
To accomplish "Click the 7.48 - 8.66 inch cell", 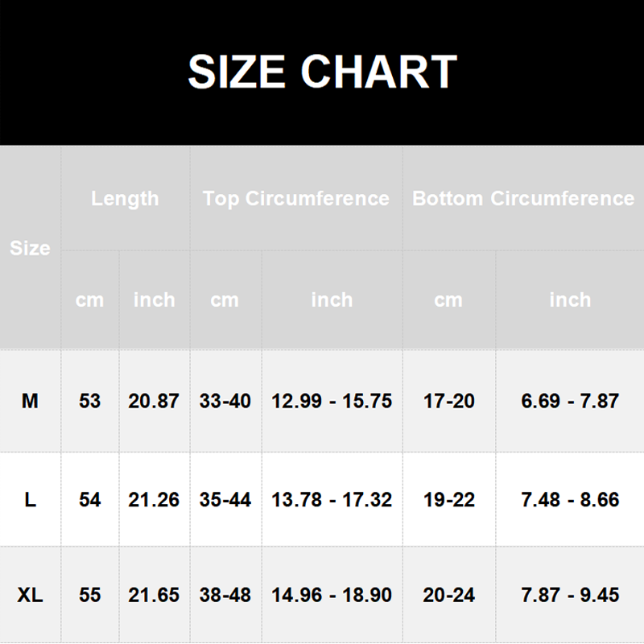I will click(x=570, y=500).
